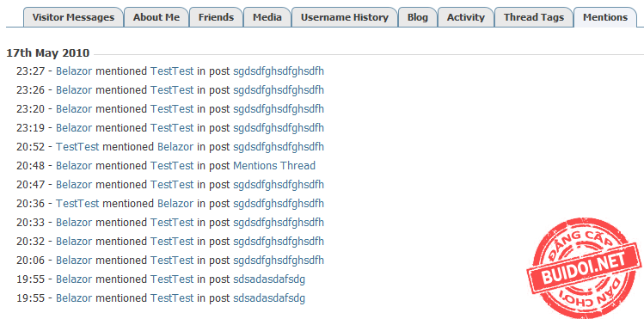The height and width of the screenshot is (319, 644).
Task: Show the Activity tab
Action: click(466, 17)
